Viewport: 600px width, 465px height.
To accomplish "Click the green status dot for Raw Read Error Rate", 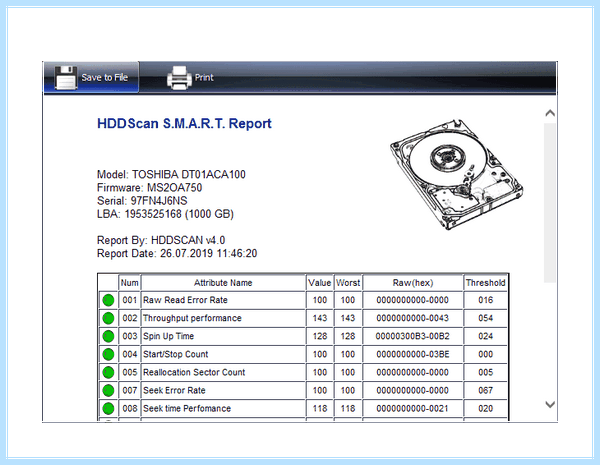I will click(x=108, y=300).
